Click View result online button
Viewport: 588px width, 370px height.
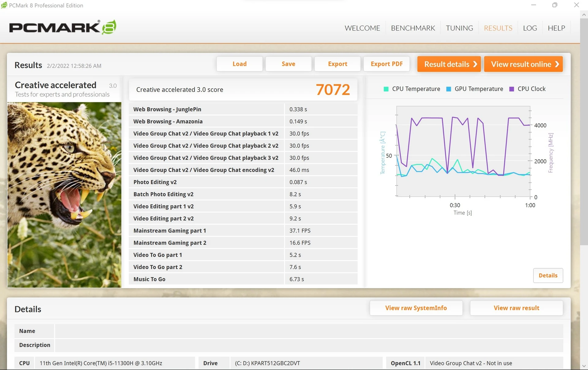523,64
